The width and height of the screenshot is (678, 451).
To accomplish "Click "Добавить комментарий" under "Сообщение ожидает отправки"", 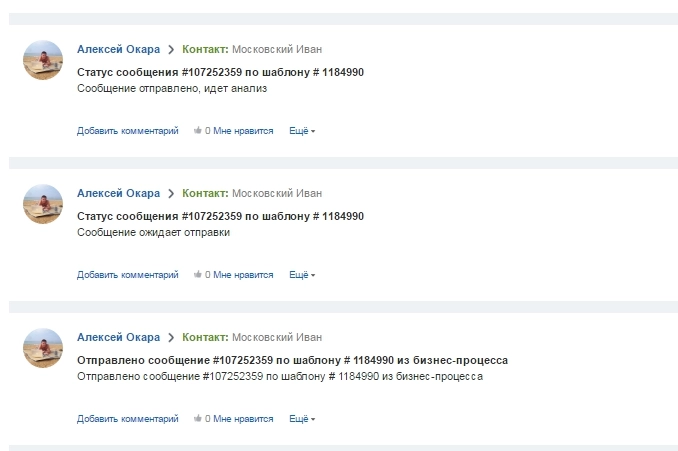I will pyautogui.click(x=127, y=275).
